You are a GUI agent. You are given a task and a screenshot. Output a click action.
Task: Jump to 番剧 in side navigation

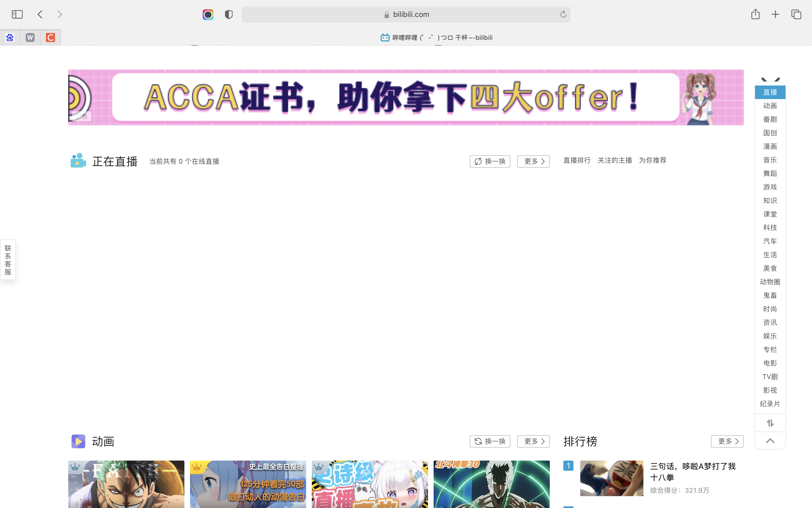pyautogui.click(x=770, y=119)
